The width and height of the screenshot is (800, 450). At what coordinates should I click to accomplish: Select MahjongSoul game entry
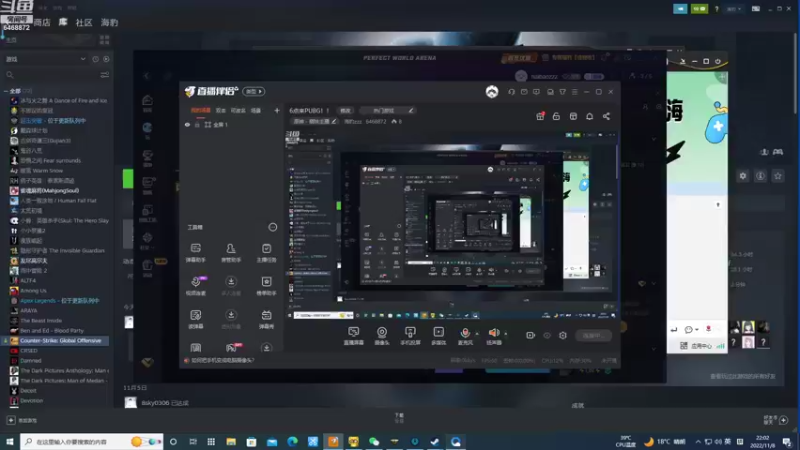[49, 190]
